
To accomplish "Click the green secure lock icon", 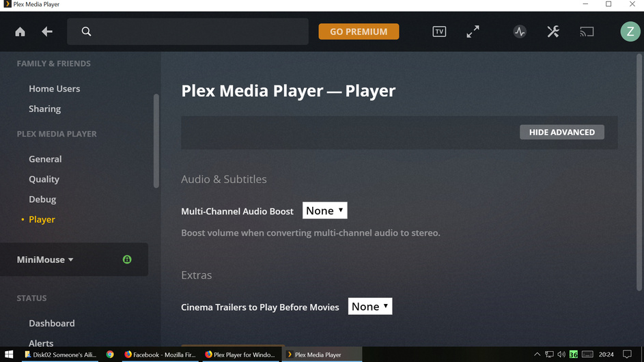I will pyautogui.click(x=127, y=260).
